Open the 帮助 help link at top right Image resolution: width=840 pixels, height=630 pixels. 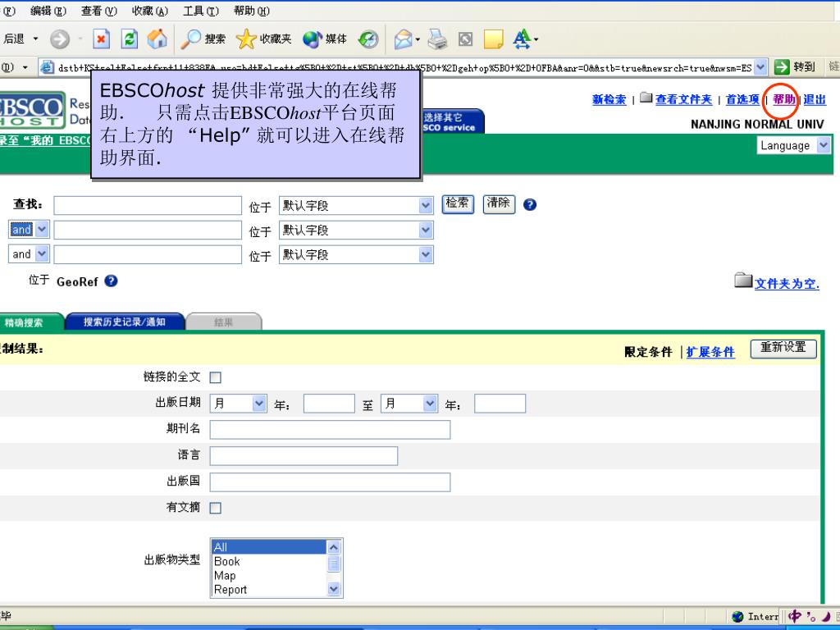pos(783,99)
